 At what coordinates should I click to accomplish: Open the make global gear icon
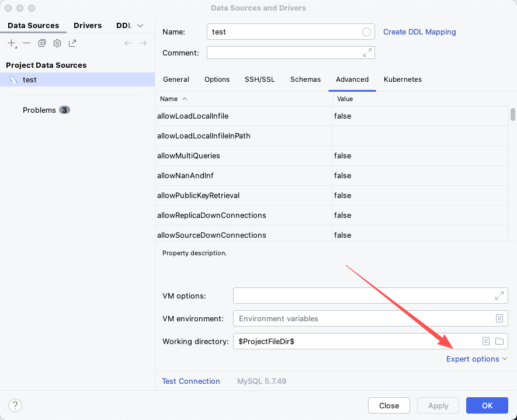[x=57, y=43]
